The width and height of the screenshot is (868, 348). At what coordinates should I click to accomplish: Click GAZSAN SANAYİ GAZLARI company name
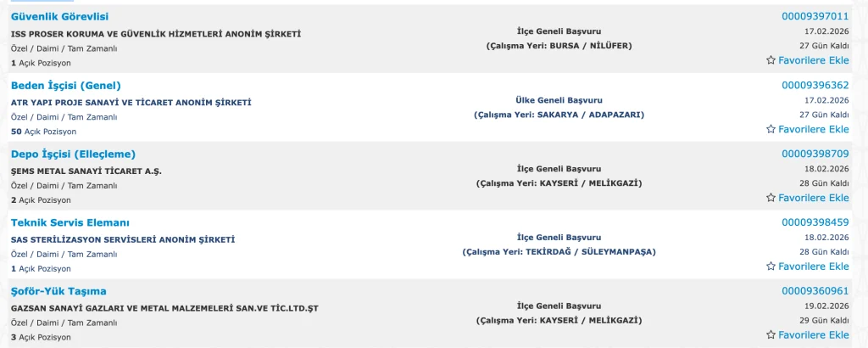(164, 307)
